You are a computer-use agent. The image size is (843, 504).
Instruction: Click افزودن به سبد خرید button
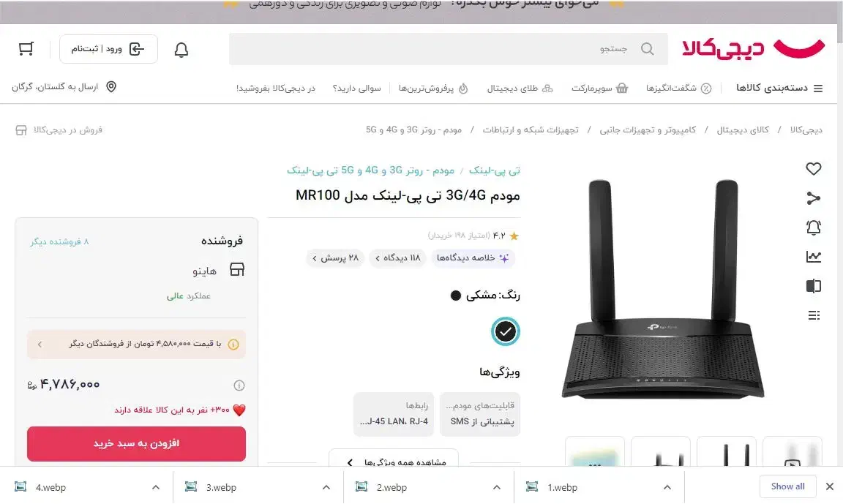(x=137, y=444)
